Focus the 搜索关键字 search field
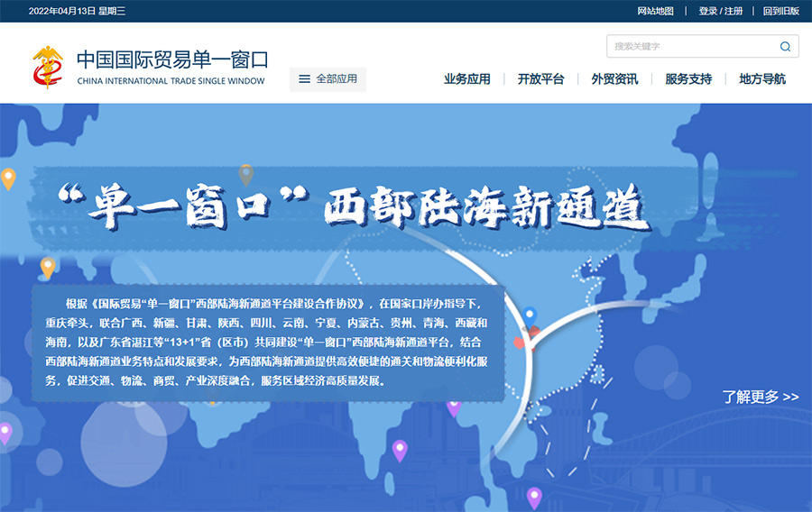The width and height of the screenshot is (812, 512). (702, 47)
